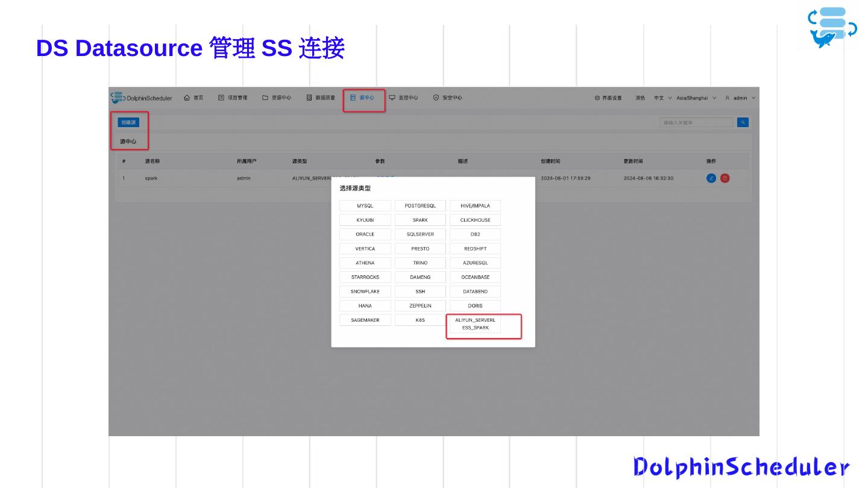
Task: Open the 源中心 datasource menu
Action: pyautogui.click(x=362, y=98)
